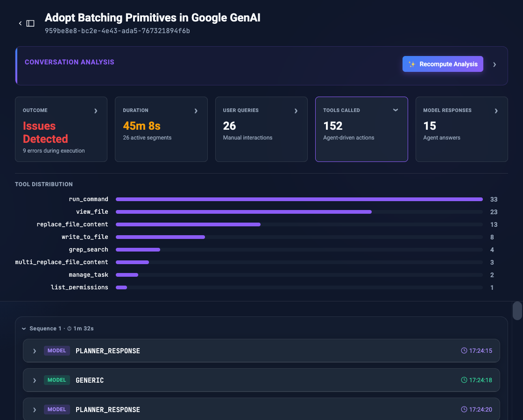The width and height of the screenshot is (523, 420).
Task: Click the 9 errors during execution text
Action: point(54,151)
